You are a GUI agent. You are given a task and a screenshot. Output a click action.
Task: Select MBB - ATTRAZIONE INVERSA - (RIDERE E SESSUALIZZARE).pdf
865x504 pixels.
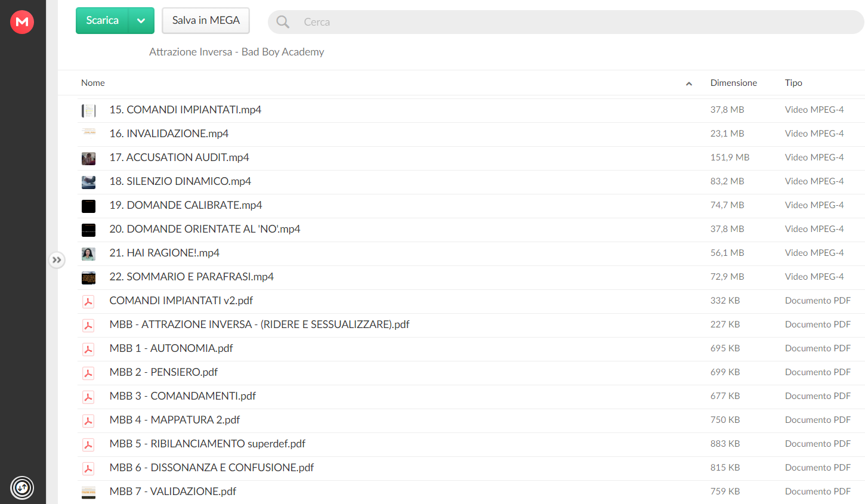[x=259, y=324]
